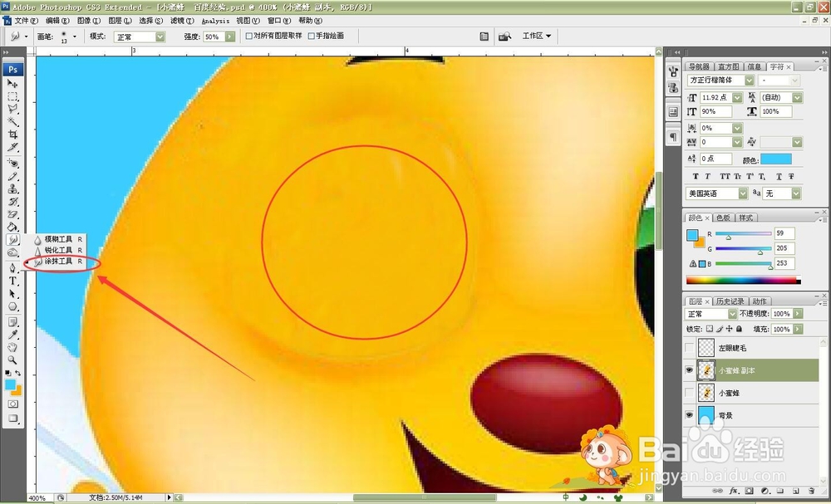Screen dimensions: 831x504
Task: Toggle lock transparent pixels icon
Action: tap(710, 329)
